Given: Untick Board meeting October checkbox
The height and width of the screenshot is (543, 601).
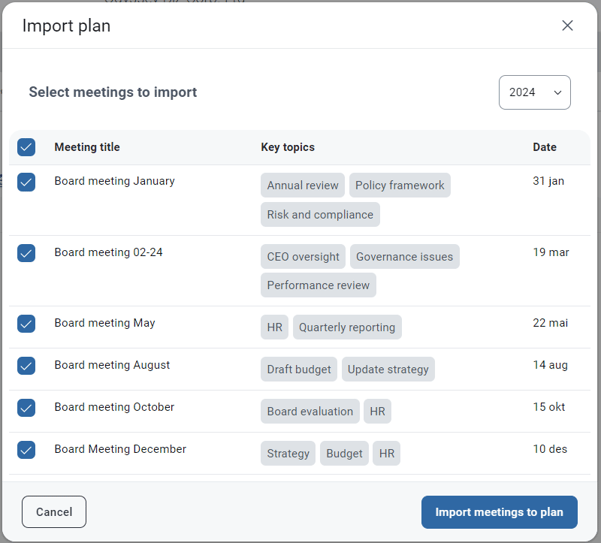Looking at the screenshot, I should (x=26, y=408).
